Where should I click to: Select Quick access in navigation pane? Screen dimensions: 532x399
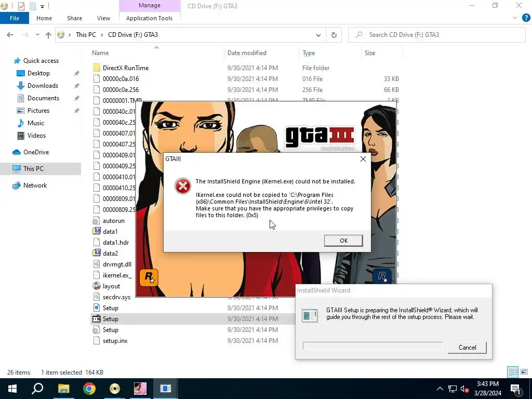(x=41, y=61)
